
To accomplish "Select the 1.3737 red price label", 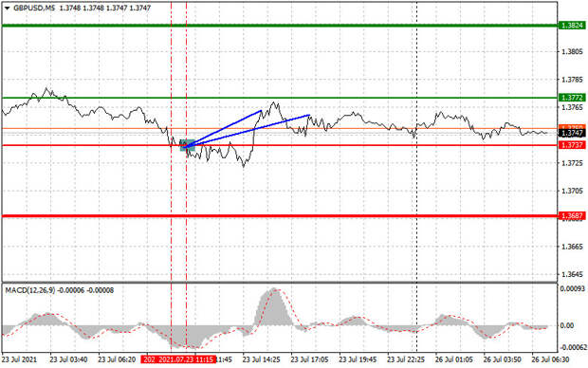I will (x=572, y=145).
